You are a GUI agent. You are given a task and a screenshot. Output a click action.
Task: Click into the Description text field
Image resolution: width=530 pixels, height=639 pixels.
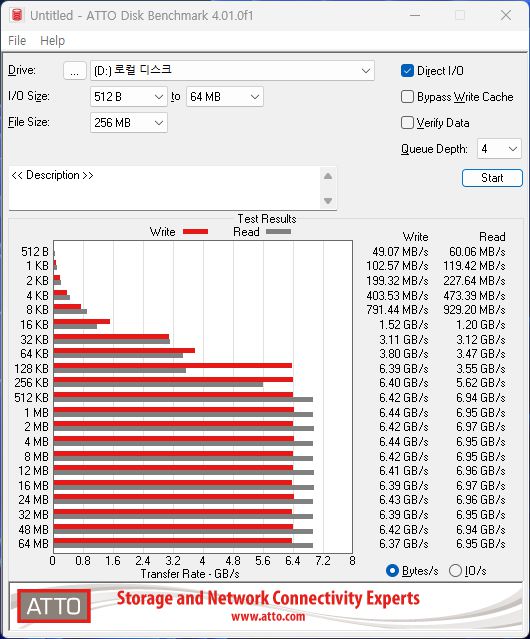coord(165,188)
